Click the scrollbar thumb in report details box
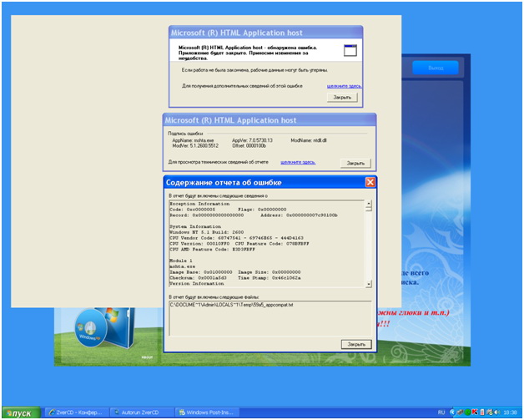Viewport: 524px width, 420px height. point(369,209)
